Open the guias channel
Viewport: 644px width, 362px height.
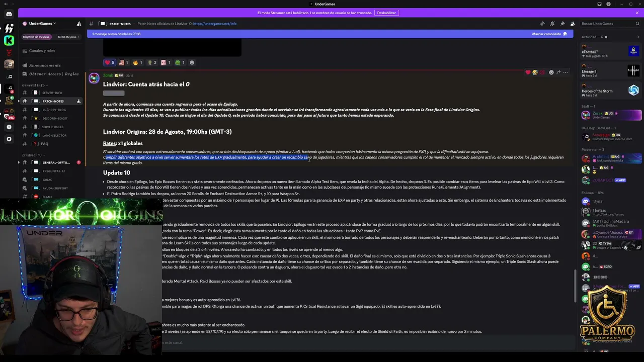point(51,179)
